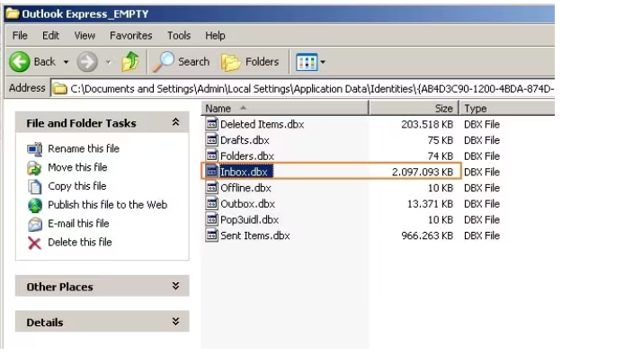This screenshot has height=364, width=624.
Task: Click the folder icon in title bar
Action: 13,13
